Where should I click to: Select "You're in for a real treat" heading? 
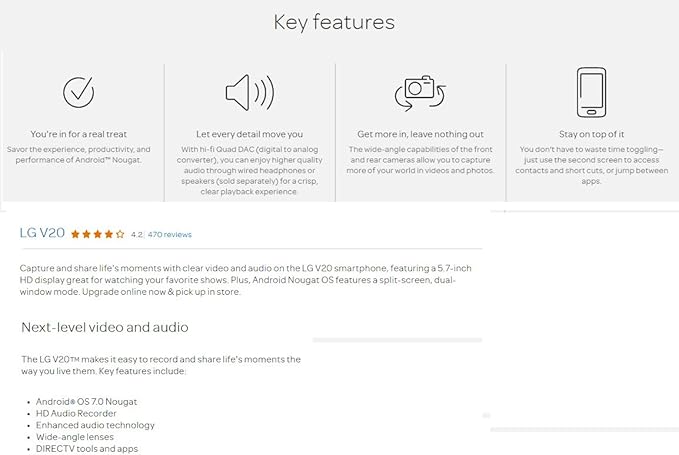point(79,134)
